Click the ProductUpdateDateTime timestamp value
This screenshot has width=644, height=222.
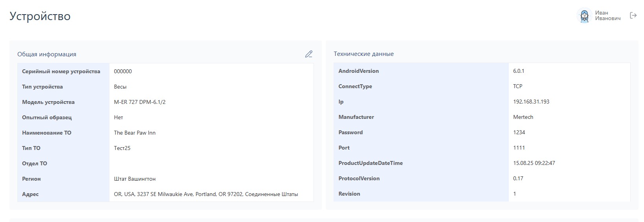(x=534, y=163)
